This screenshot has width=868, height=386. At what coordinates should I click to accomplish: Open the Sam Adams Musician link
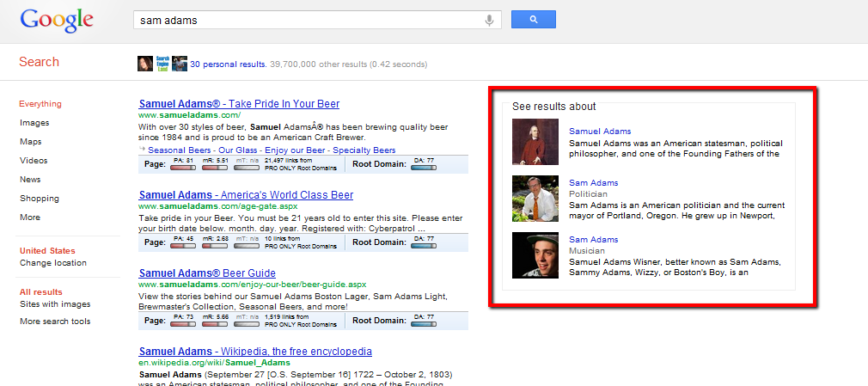(x=594, y=239)
